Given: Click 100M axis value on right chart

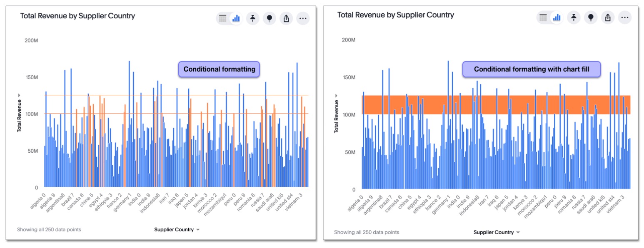Looking at the screenshot, I should click(x=349, y=114).
